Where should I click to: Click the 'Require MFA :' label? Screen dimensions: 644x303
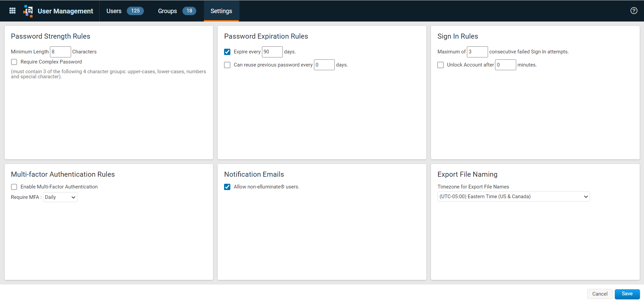click(26, 197)
